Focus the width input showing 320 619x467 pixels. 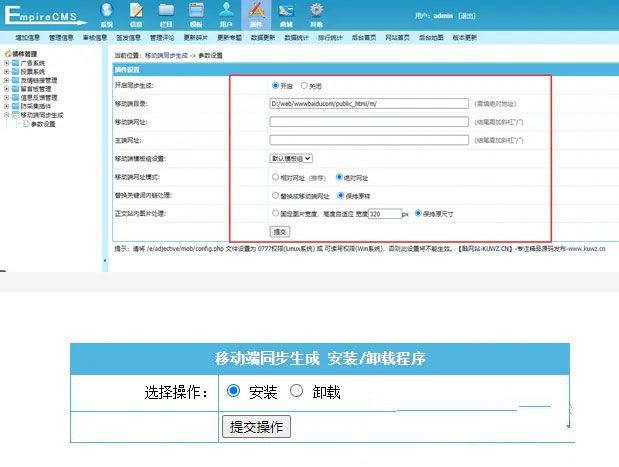tap(385, 214)
